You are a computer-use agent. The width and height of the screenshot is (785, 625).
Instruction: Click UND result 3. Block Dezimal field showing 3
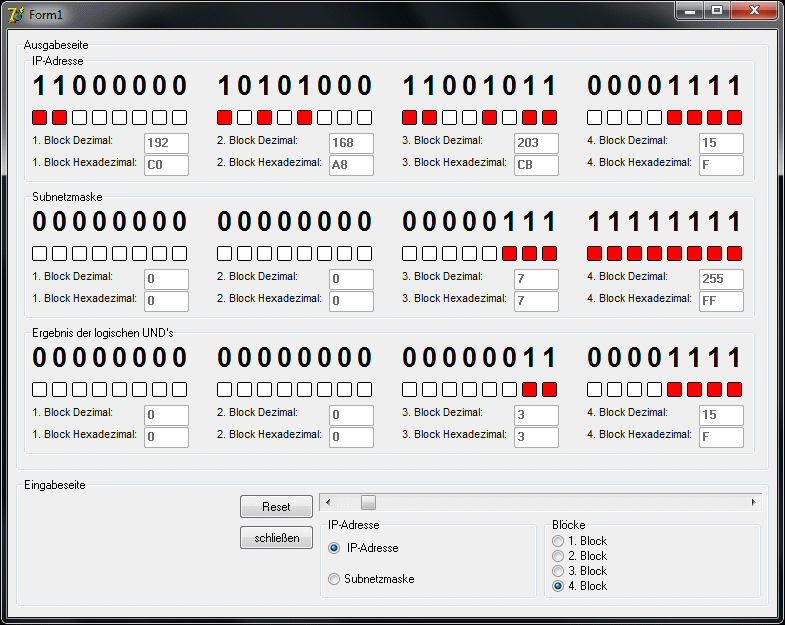pos(536,415)
